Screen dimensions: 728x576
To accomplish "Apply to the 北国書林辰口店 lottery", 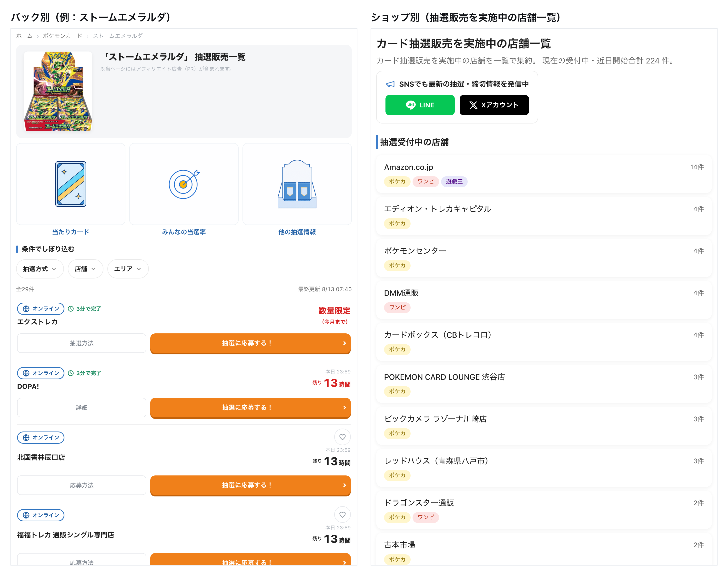I will pyautogui.click(x=250, y=485).
